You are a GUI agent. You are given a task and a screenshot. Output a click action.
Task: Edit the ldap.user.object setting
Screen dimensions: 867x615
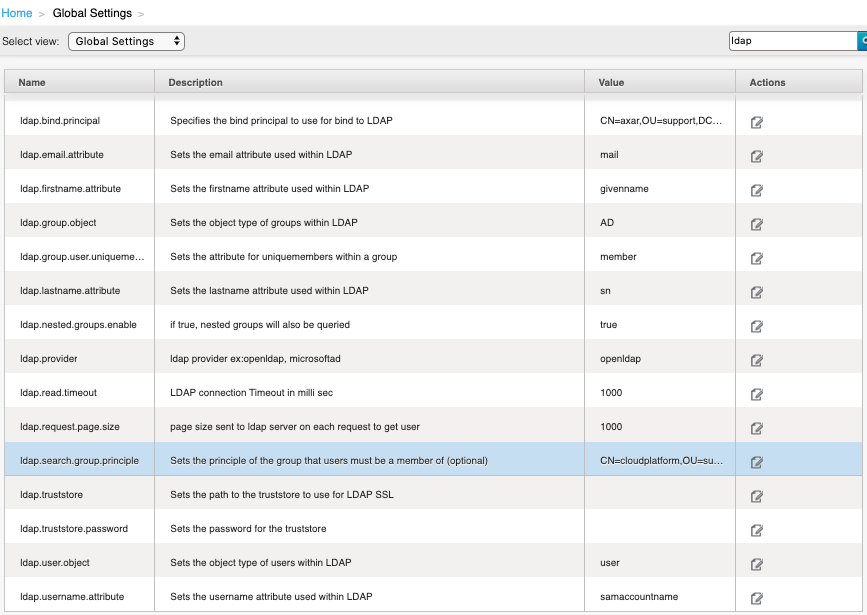pos(756,565)
